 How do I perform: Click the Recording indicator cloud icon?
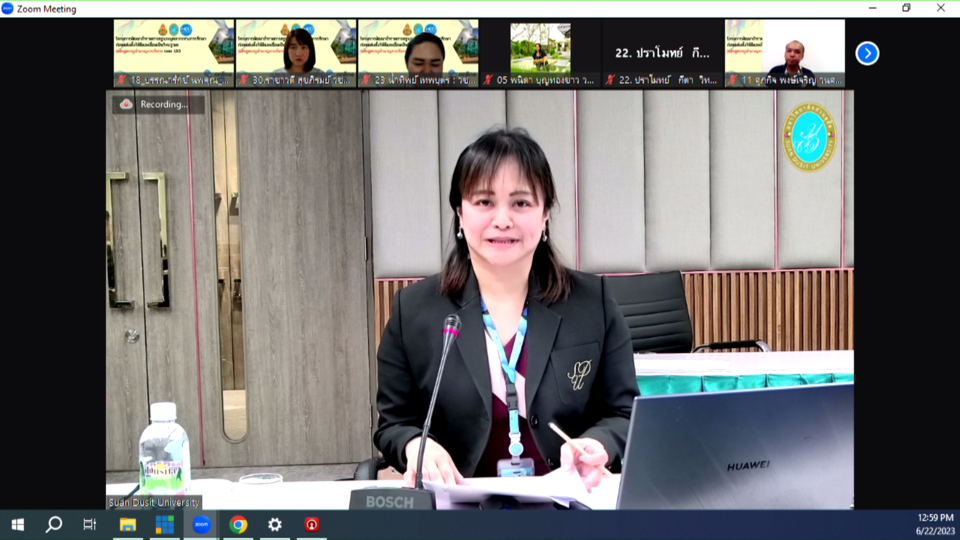pyautogui.click(x=126, y=104)
